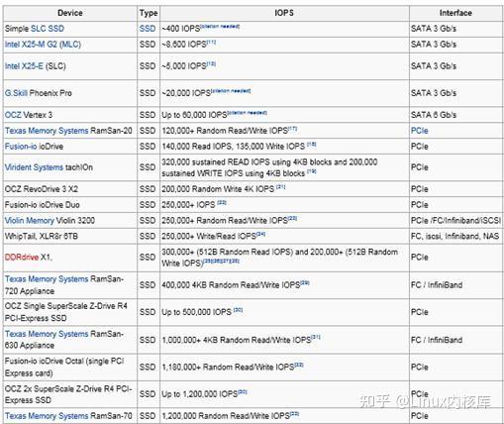Open the SSD link in Type column
Image resolution: width=504 pixels, height=424 pixels.
[x=148, y=29]
